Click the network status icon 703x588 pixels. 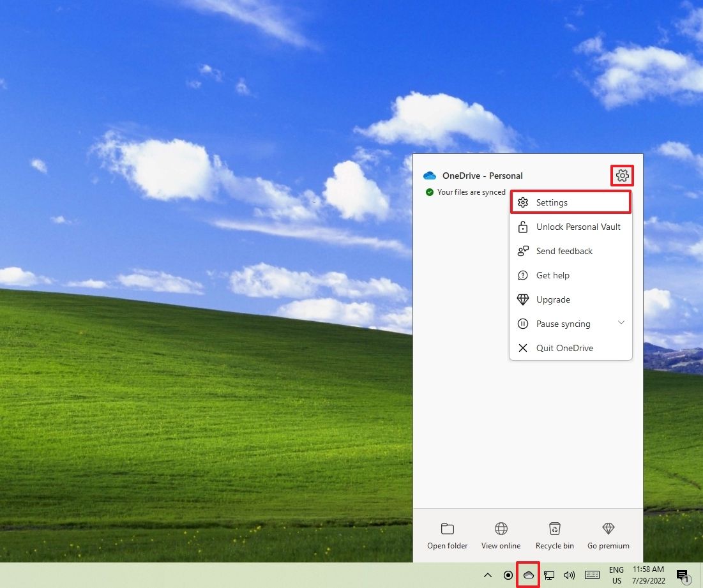click(549, 575)
